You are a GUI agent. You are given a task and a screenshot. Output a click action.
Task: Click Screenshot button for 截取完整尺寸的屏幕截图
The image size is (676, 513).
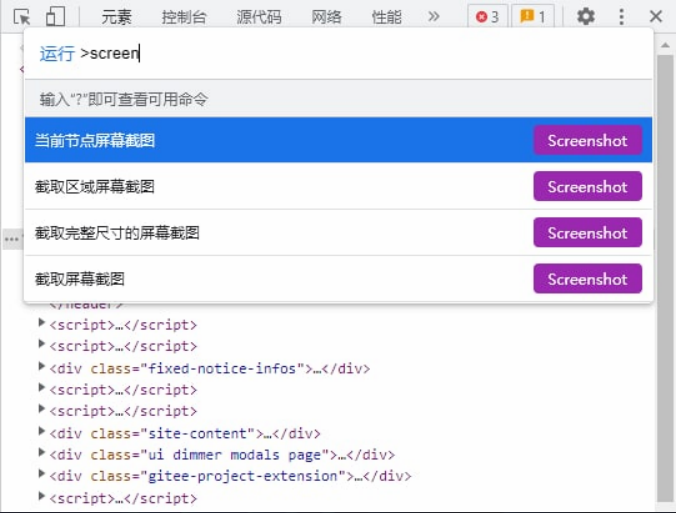[x=587, y=233]
